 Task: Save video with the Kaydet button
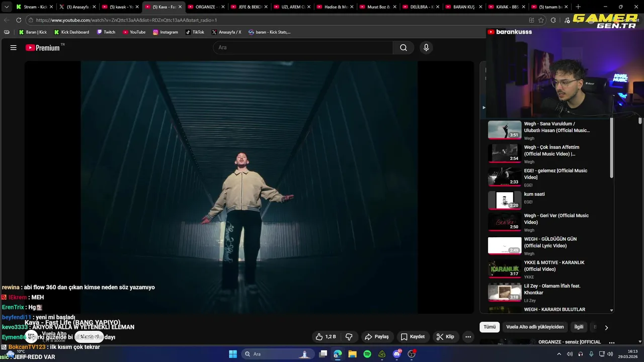[413, 337]
